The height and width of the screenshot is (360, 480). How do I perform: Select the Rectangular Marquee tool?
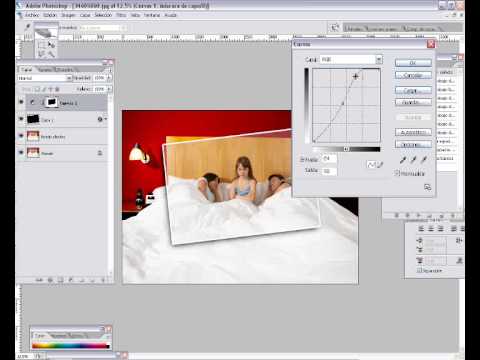[41, 45]
